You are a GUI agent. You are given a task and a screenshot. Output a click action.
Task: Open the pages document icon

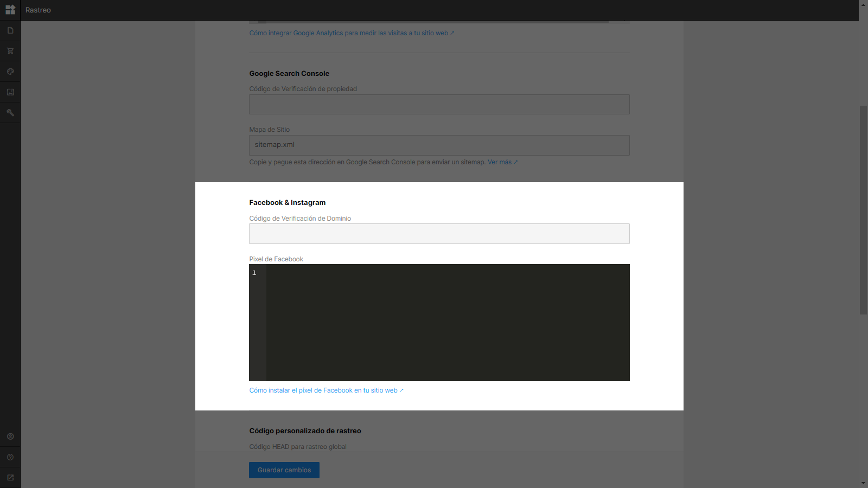point(10,30)
